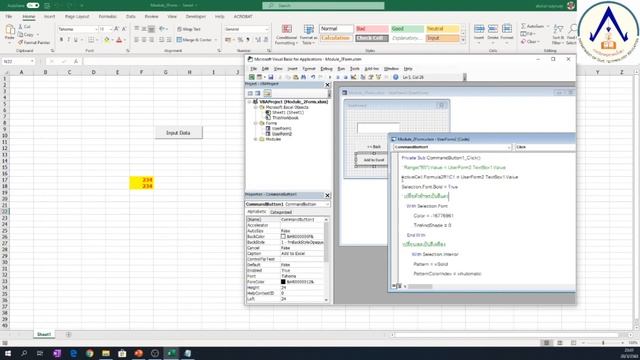Open the Insert menu in VBA editor

(292, 69)
